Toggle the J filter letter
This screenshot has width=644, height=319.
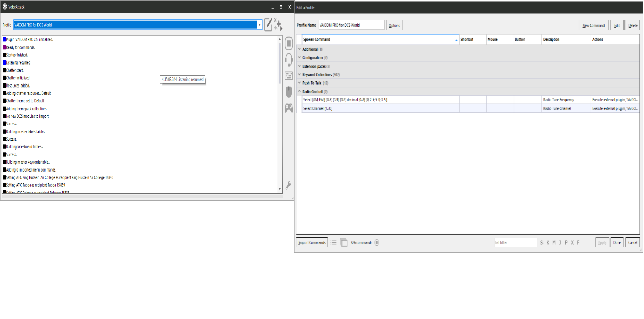(560, 243)
